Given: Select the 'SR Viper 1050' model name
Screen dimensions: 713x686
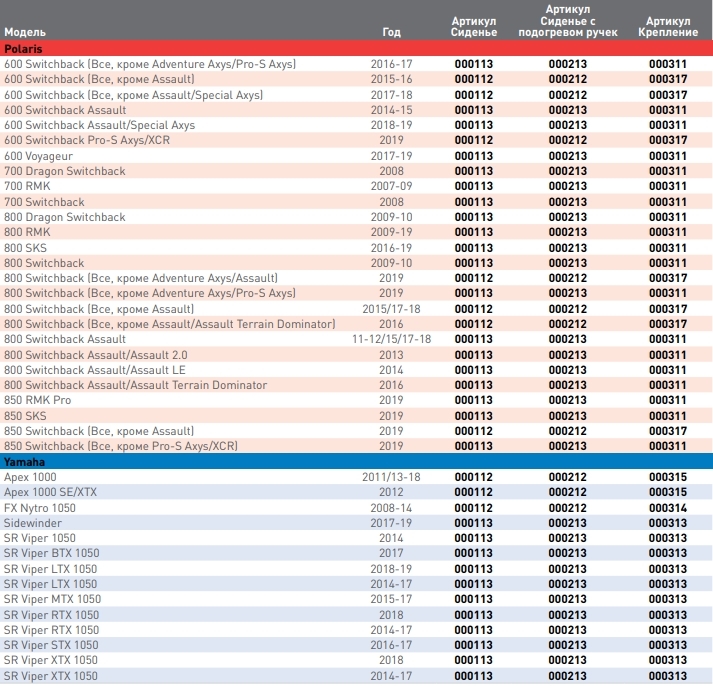Looking at the screenshot, I should point(40,538).
